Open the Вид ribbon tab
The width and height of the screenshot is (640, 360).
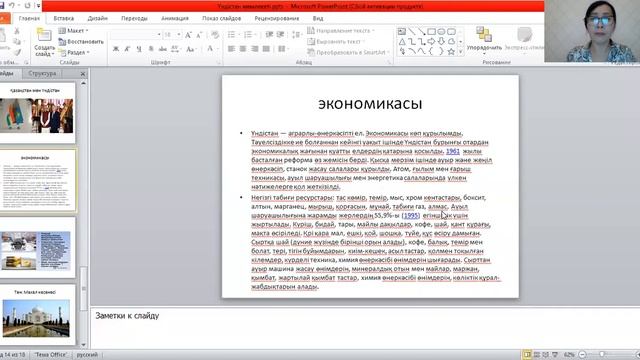click(318, 18)
